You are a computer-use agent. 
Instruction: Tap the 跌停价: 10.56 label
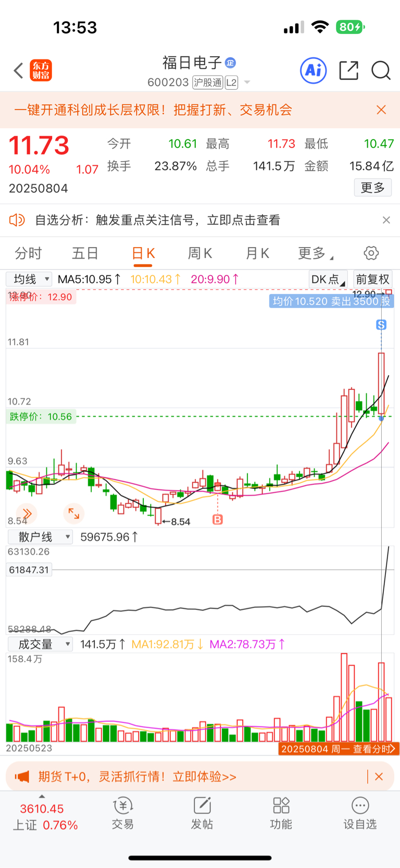pos(41,417)
